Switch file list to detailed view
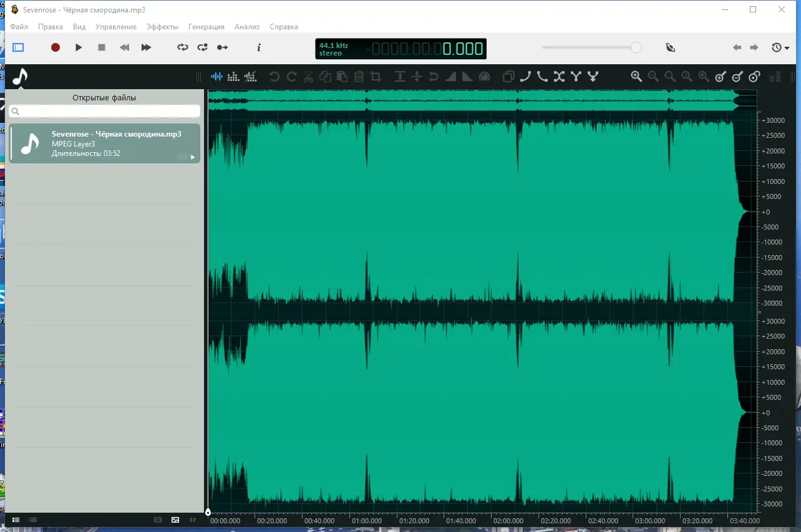Image resolution: width=801 pixels, height=532 pixels. tap(16, 520)
